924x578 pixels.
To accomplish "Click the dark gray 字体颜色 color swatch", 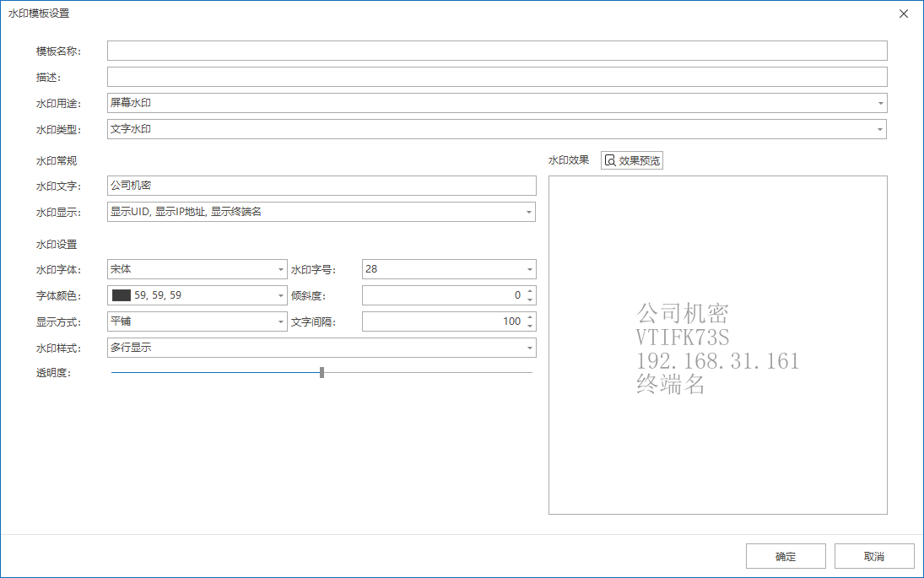I will click(121, 295).
